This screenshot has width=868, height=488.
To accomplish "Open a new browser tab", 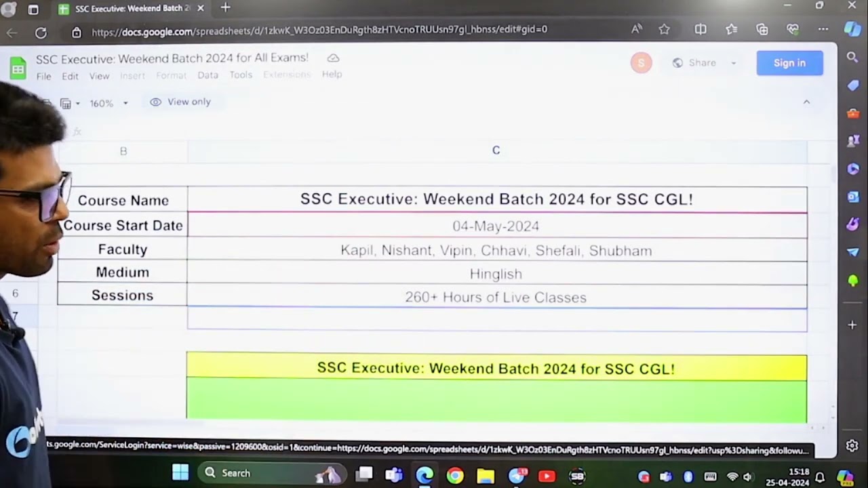I will click(x=226, y=7).
